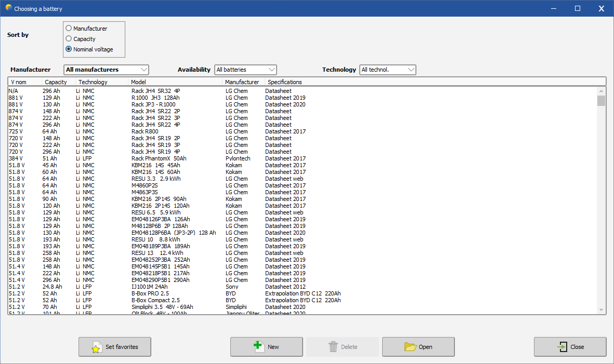Select the KBM216 14S 45Ah row
This screenshot has width=614, height=364.
point(302,165)
